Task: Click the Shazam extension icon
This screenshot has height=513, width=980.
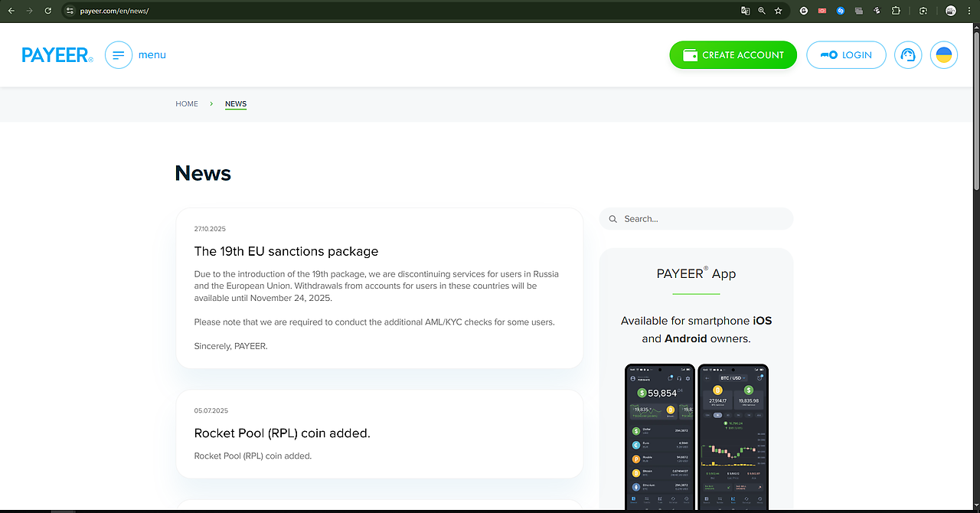Action: [x=841, y=11]
